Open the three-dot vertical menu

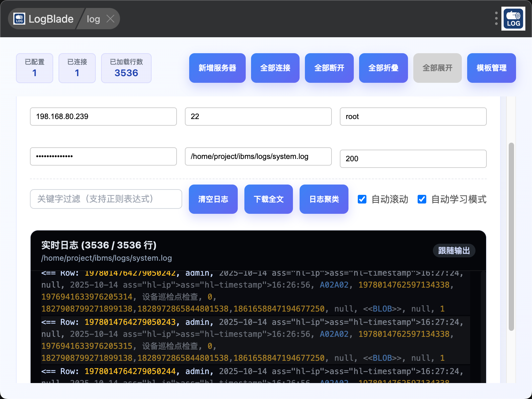click(x=496, y=19)
